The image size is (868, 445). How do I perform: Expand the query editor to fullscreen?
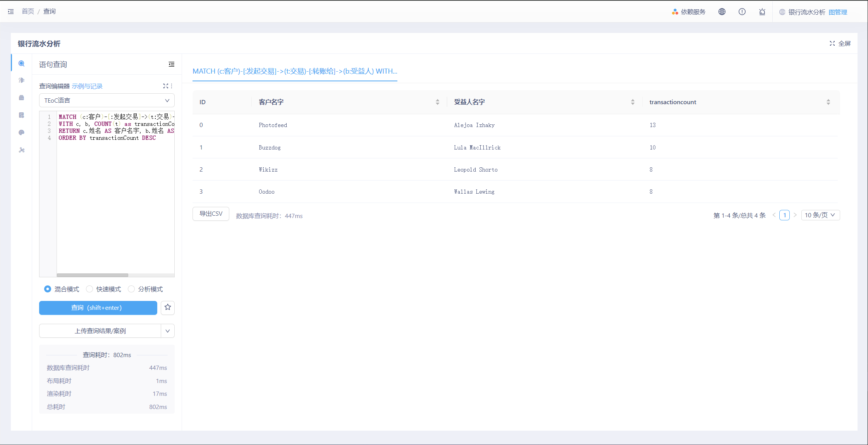(165, 86)
